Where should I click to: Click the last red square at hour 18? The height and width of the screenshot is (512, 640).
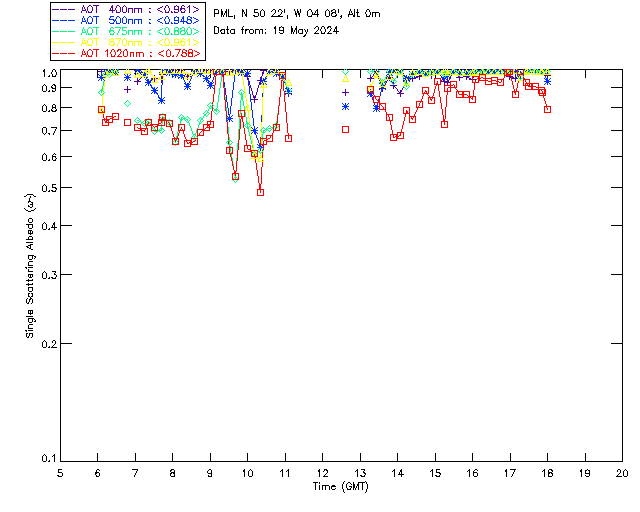[547, 109]
